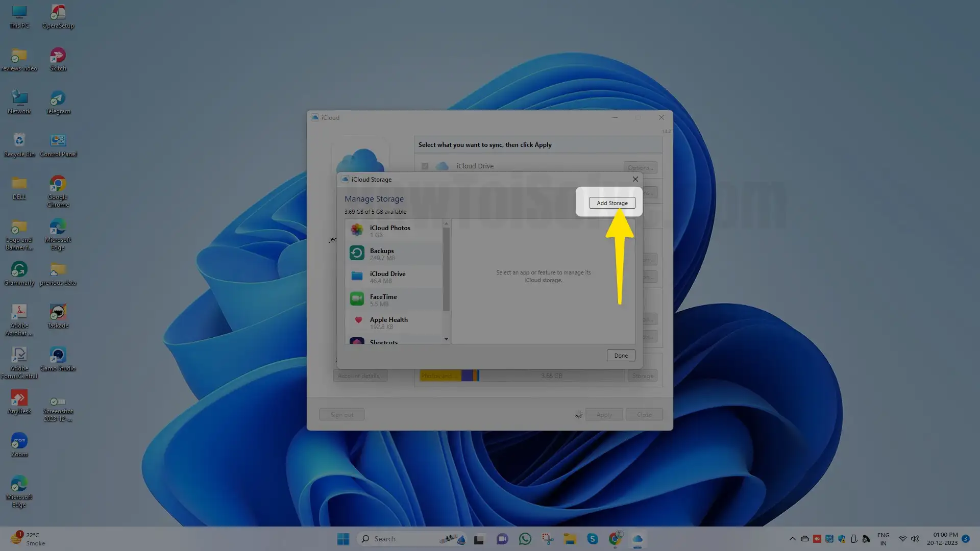Click Done to close Manage Storage
Screen dimensions: 980x551
620,355
